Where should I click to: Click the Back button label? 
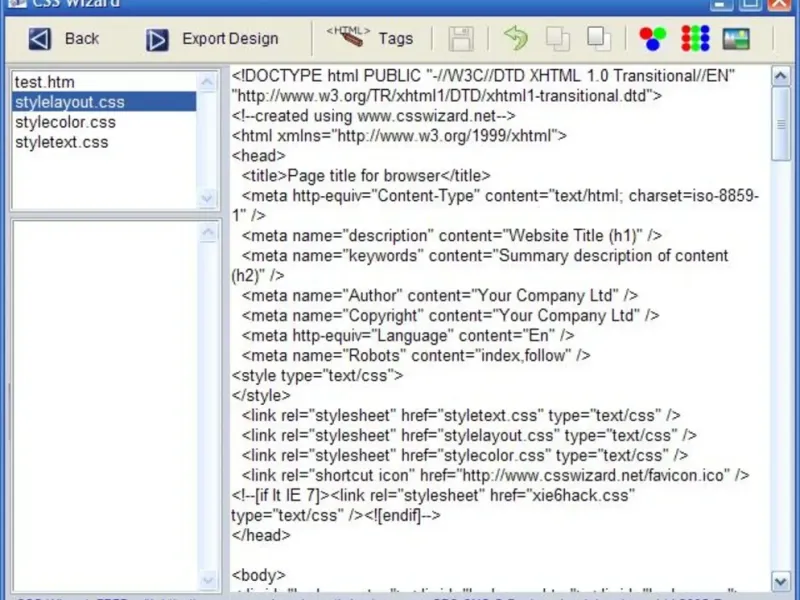[x=82, y=39]
